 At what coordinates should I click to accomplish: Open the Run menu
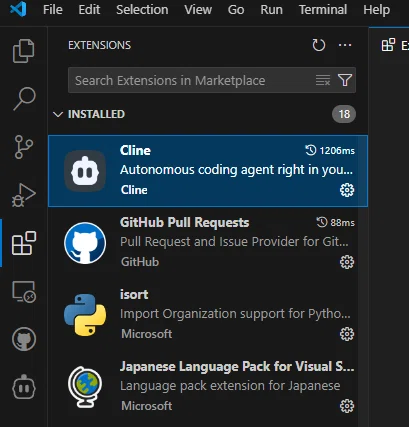271,10
